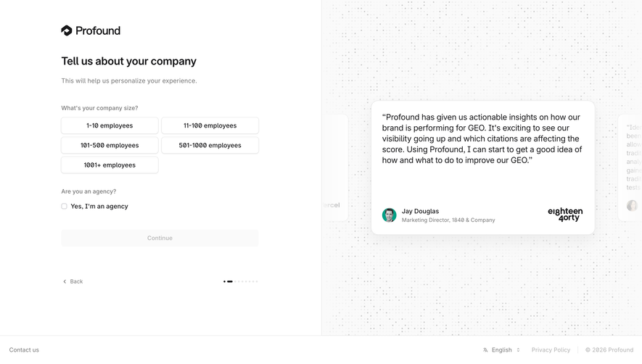Click the active step progress indicator dash
Image resolution: width=642 pixels, height=364 pixels.
click(230, 281)
